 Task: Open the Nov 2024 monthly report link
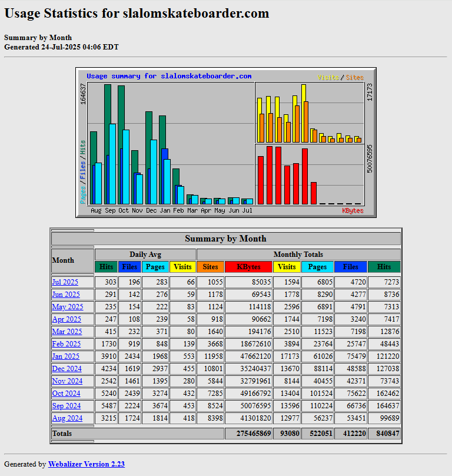click(67, 381)
